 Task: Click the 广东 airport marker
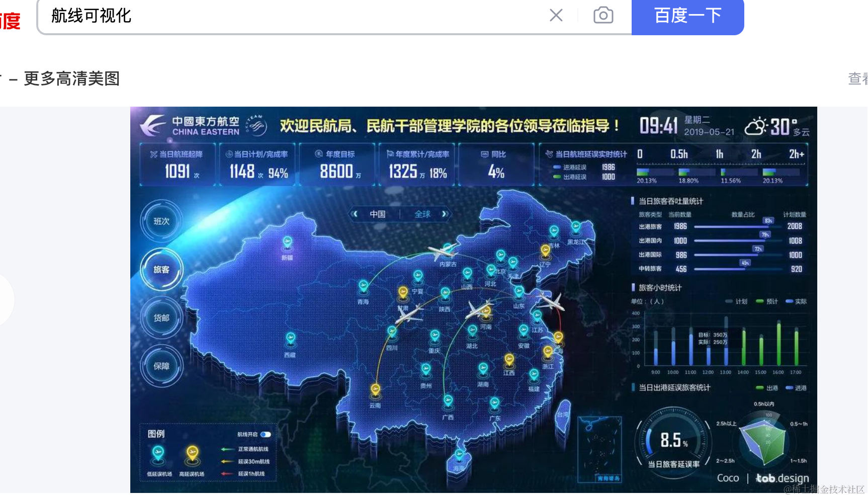(x=494, y=403)
